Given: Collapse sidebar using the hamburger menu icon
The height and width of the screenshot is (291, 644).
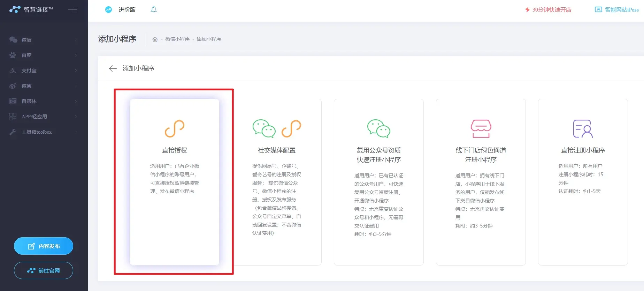Looking at the screenshot, I should 73,10.
